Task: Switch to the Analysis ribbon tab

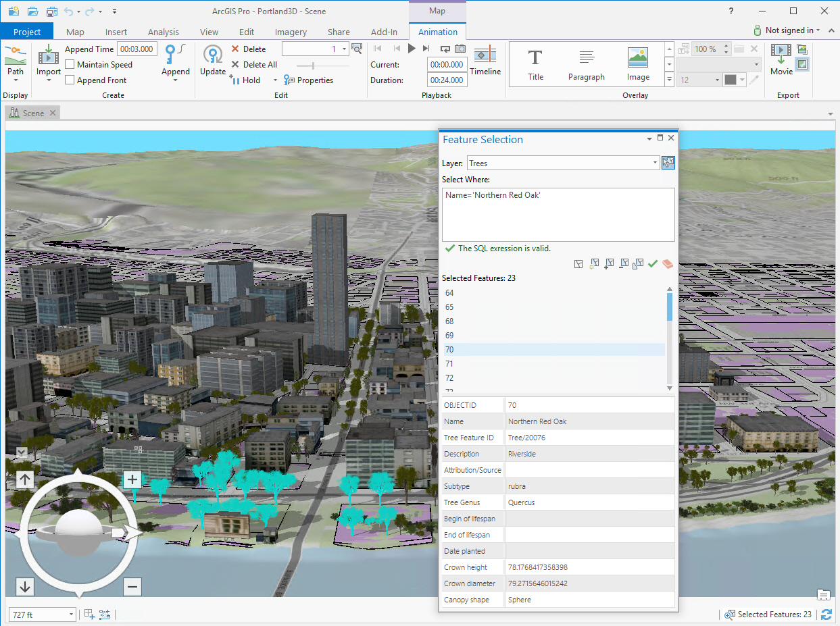Action: pyautogui.click(x=163, y=32)
